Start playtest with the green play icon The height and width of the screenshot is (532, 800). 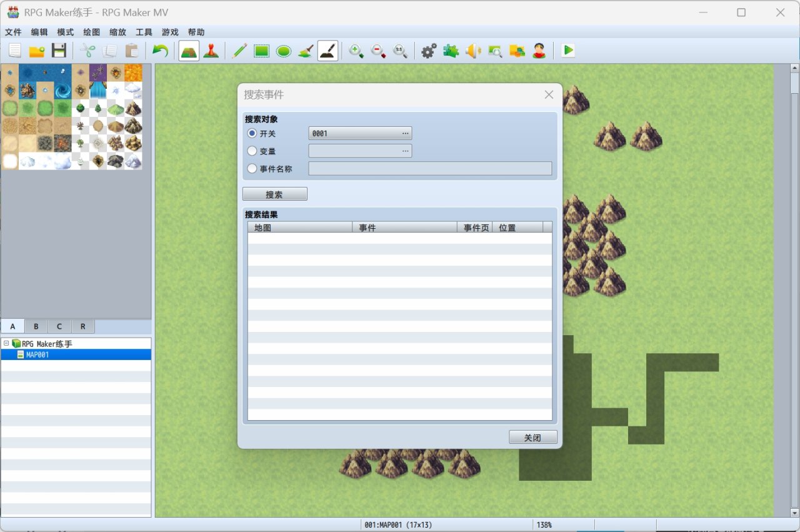point(567,51)
